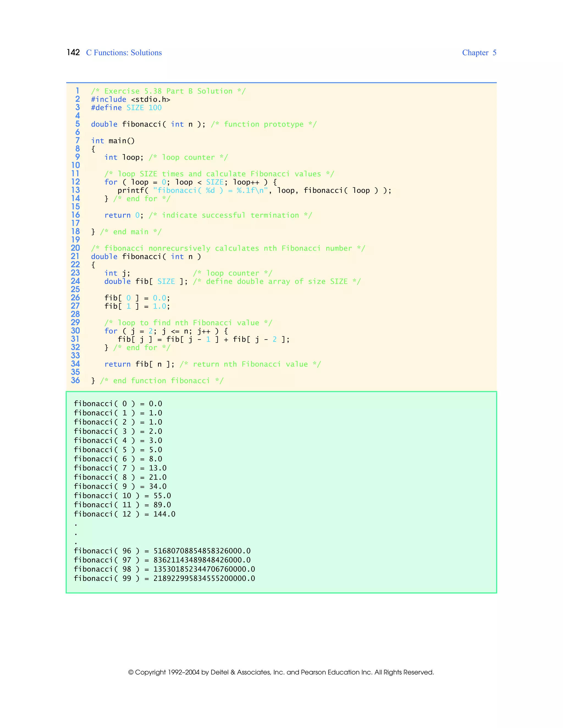Click the 'return 0;' line
The image size is (563, 728).
point(208,215)
